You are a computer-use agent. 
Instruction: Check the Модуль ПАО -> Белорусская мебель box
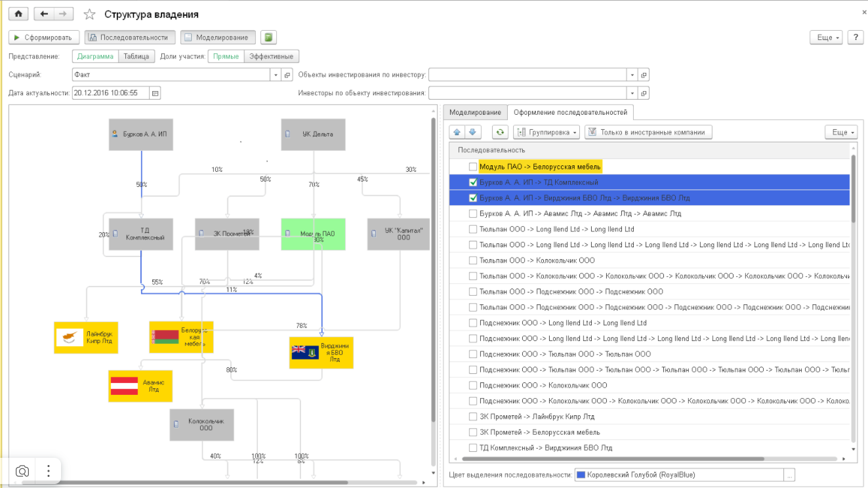(473, 167)
